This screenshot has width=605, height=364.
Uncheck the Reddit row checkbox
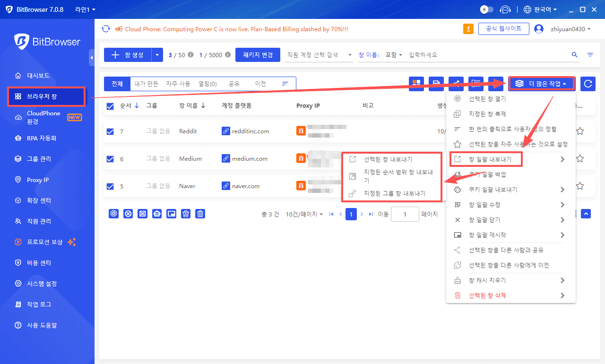tap(110, 131)
